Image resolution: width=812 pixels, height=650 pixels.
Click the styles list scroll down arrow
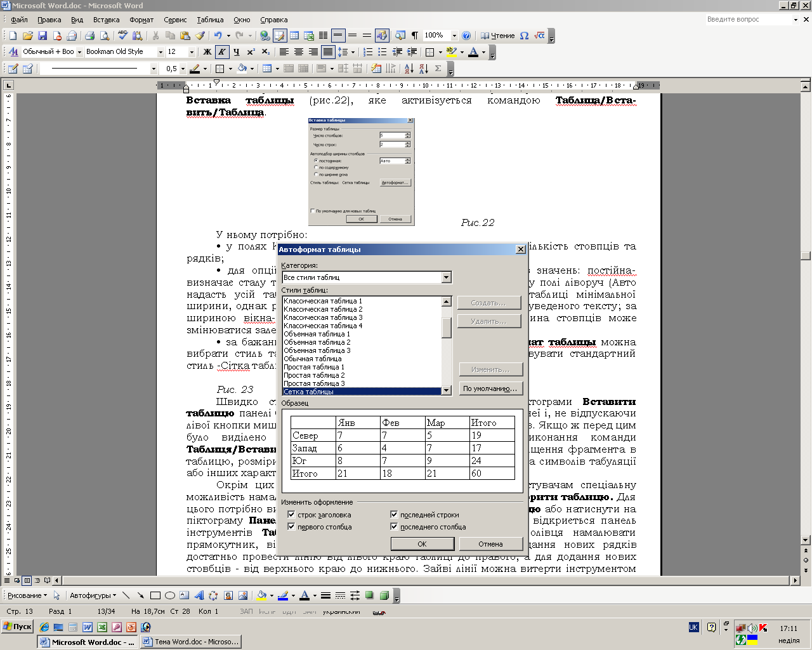click(447, 390)
